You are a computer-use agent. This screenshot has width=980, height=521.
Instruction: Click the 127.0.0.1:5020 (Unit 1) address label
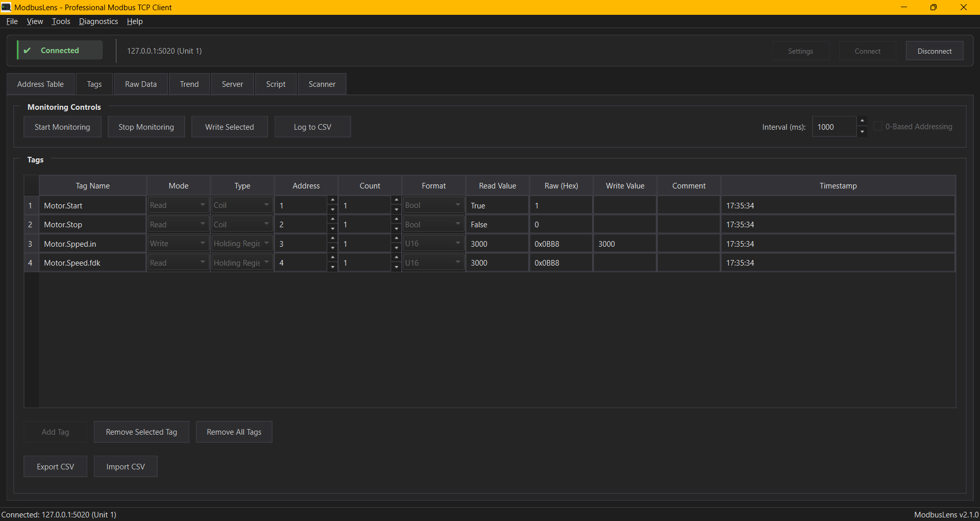(164, 51)
